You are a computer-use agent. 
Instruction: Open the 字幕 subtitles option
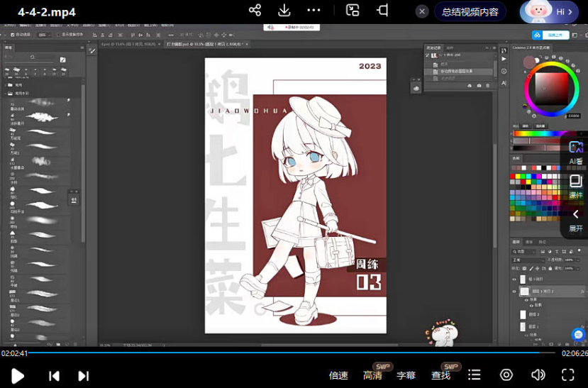coord(406,375)
